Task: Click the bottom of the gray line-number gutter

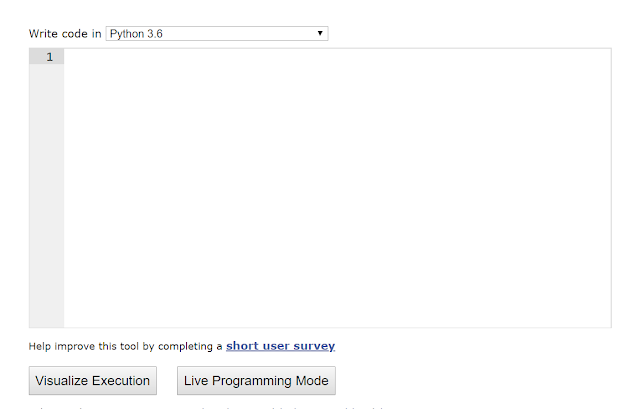Action: (x=46, y=318)
